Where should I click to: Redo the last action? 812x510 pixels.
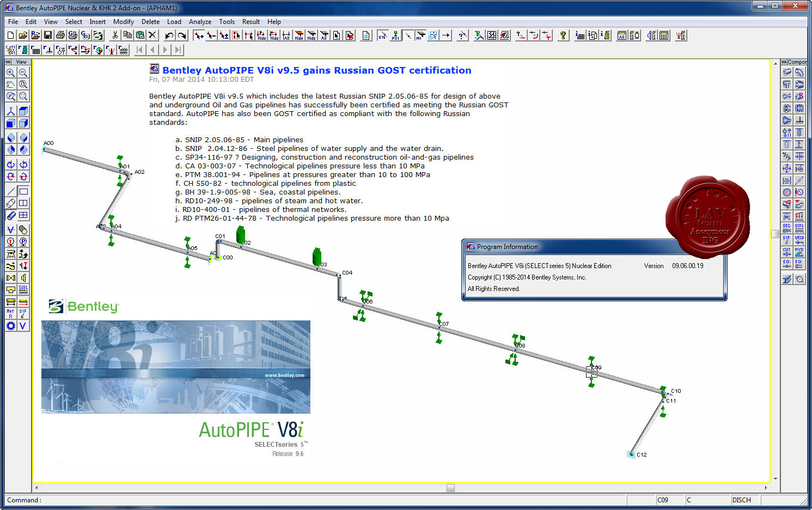click(x=182, y=35)
